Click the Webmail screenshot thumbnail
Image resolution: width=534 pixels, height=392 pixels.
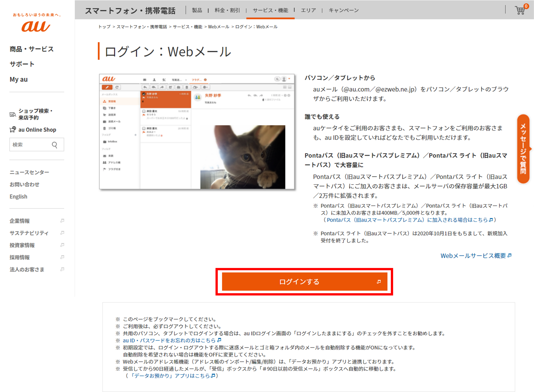pyautogui.click(x=197, y=132)
